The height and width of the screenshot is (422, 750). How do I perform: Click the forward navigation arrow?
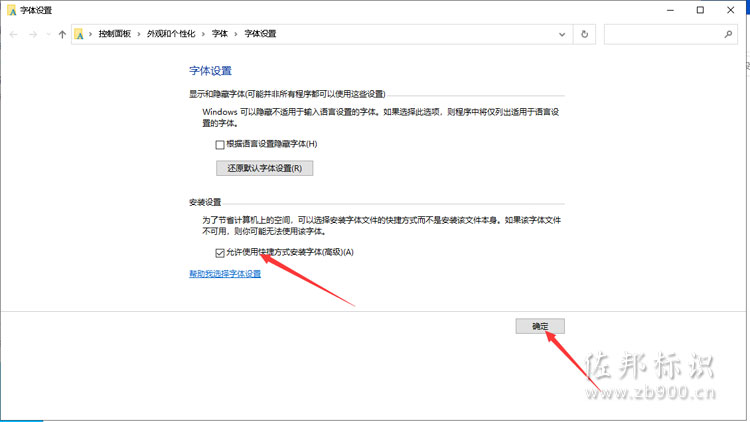click(33, 34)
